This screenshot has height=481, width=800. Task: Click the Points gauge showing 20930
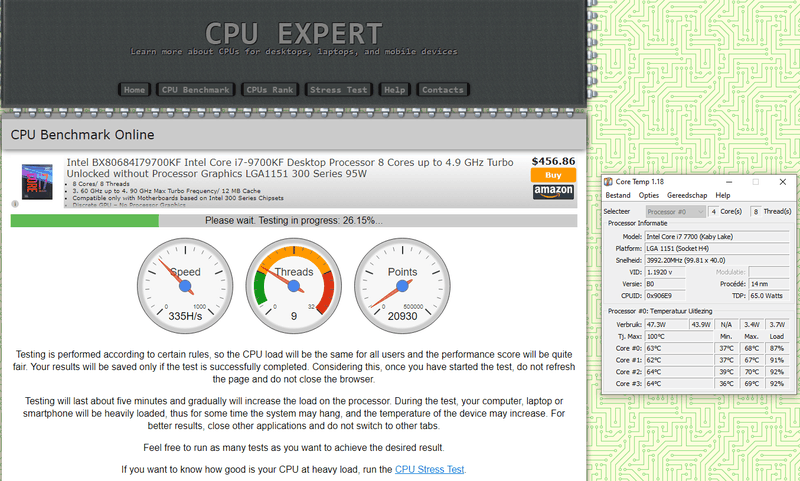(403, 286)
